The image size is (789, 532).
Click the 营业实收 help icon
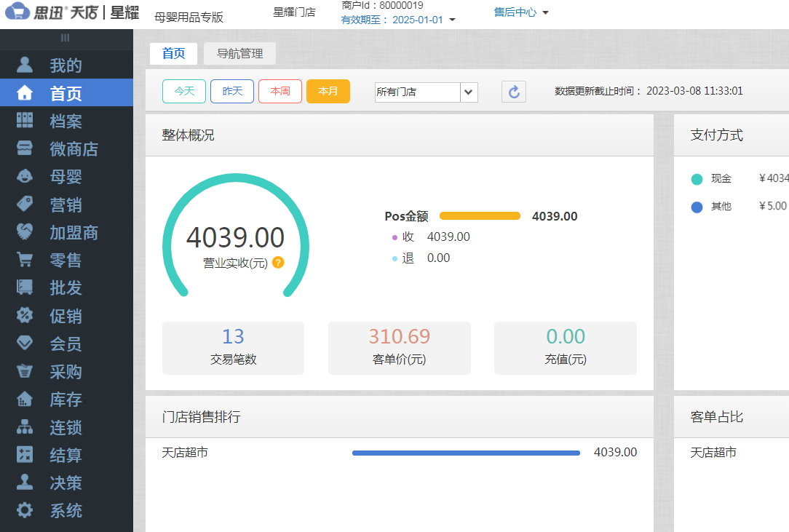pyautogui.click(x=278, y=263)
